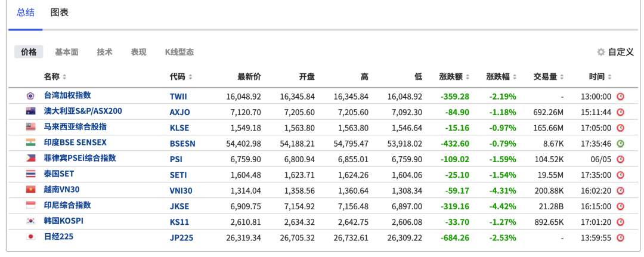Click the South Korea flag icon
644x257 pixels.
tap(30, 222)
